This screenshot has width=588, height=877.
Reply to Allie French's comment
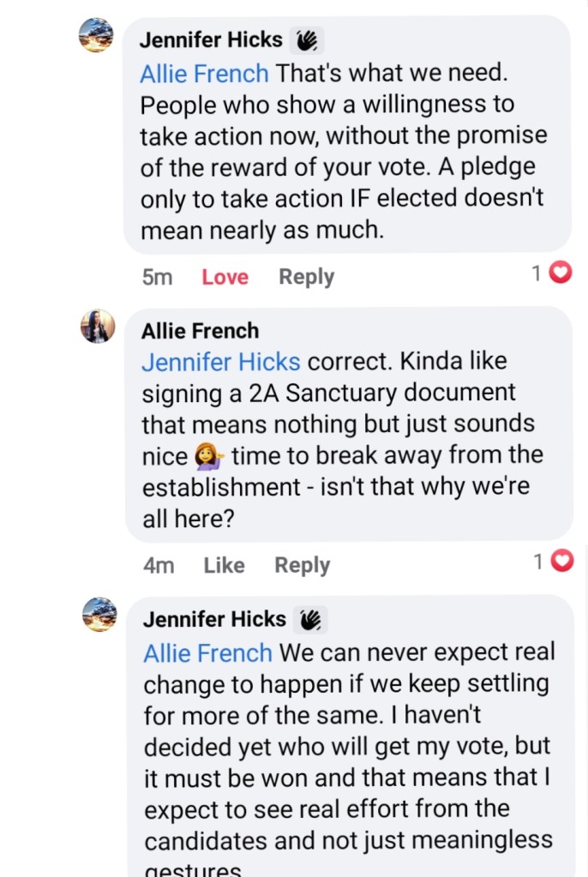click(302, 565)
